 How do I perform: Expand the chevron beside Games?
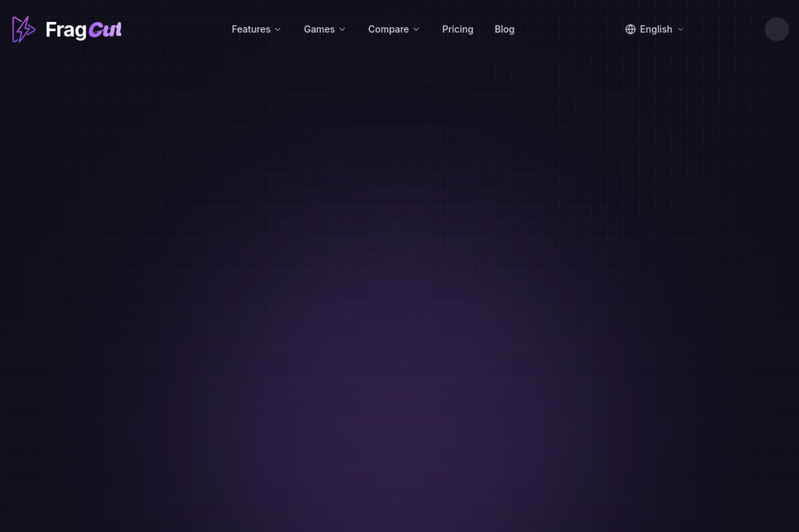click(x=342, y=29)
